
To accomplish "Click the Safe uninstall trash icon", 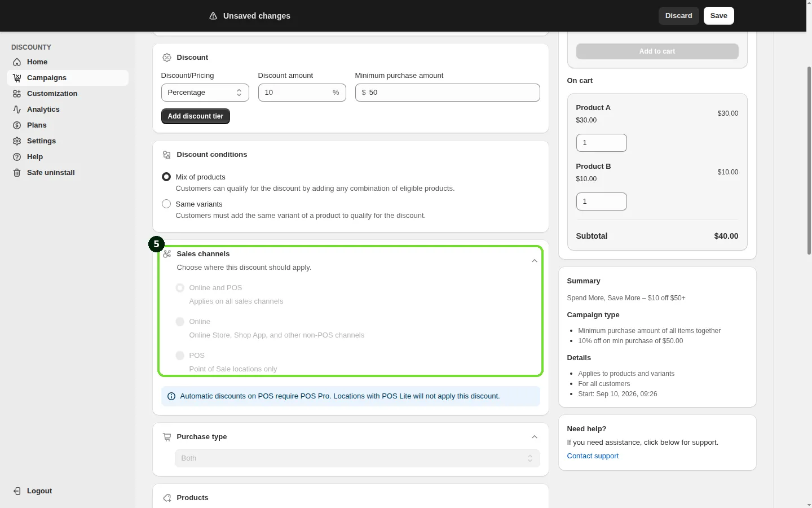I will click(x=17, y=173).
